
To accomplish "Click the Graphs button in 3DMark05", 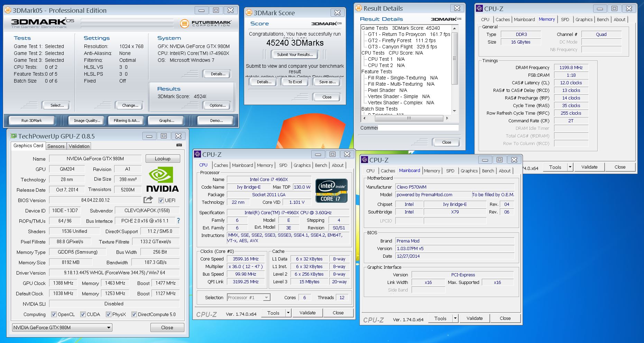I will 167,121.
